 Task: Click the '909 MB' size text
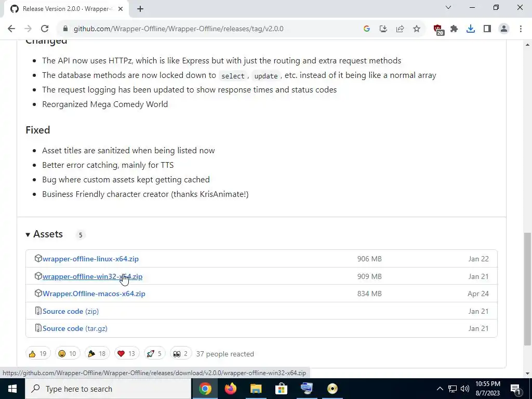point(369,276)
